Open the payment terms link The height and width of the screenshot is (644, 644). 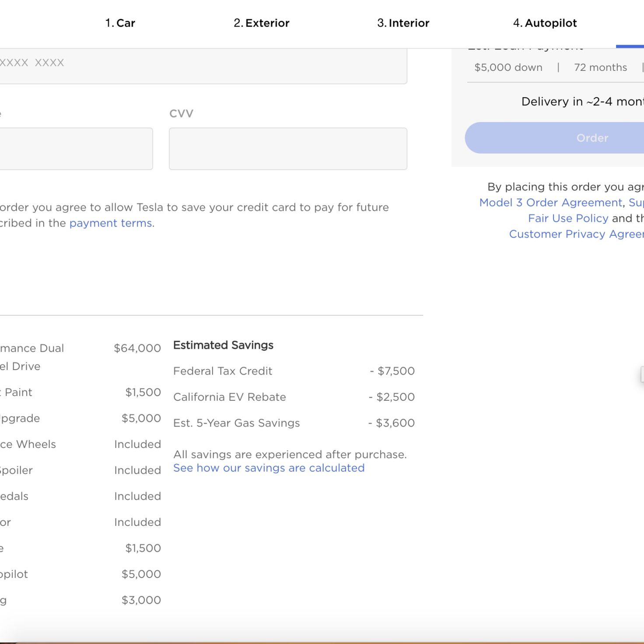(x=111, y=223)
